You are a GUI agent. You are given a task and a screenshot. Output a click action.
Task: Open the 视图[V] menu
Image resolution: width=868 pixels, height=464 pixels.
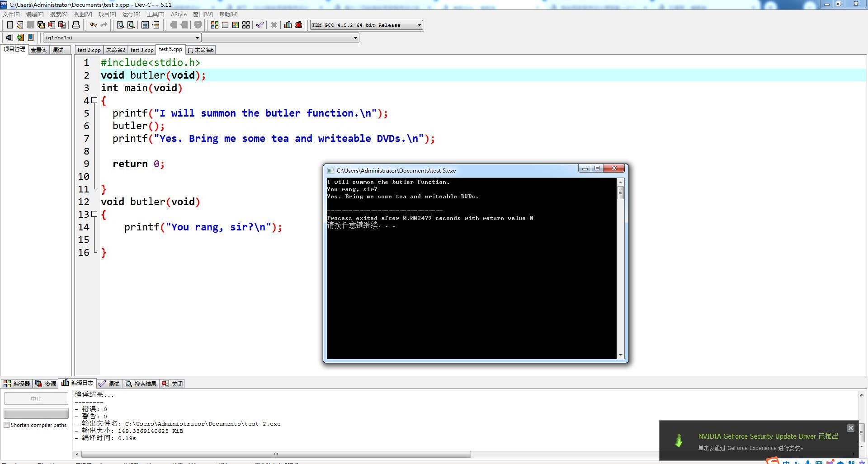coord(83,14)
